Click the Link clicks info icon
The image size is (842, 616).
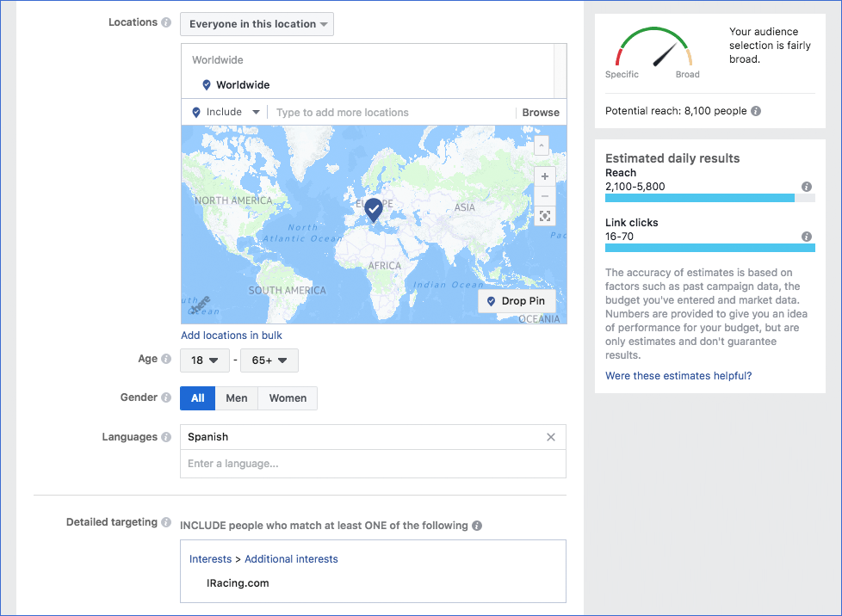(807, 237)
